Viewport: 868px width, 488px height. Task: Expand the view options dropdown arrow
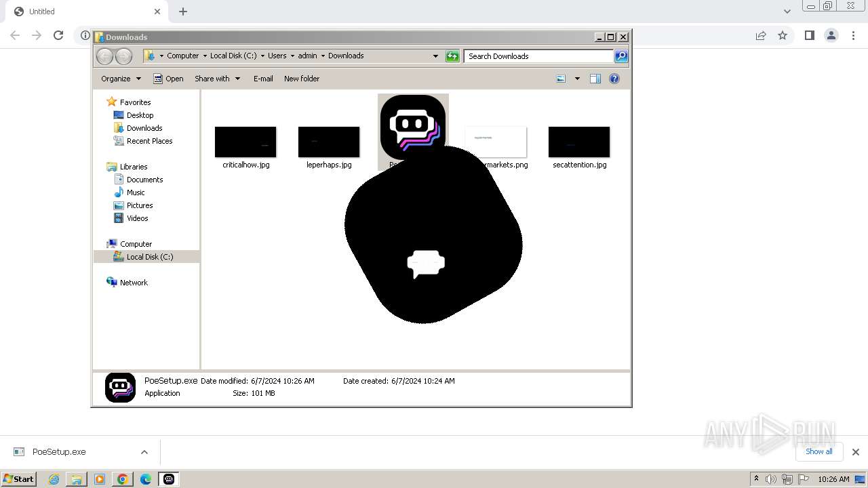[x=577, y=79]
